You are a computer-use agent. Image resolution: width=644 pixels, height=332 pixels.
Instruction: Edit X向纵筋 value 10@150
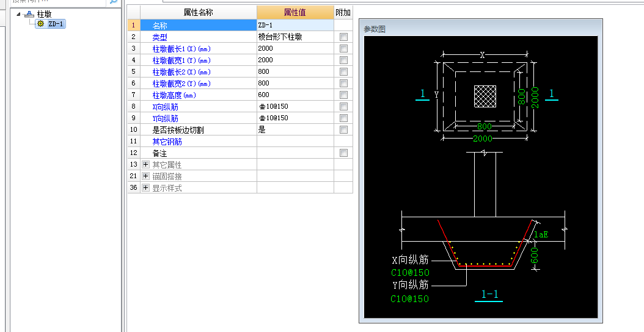[x=295, y=106]
